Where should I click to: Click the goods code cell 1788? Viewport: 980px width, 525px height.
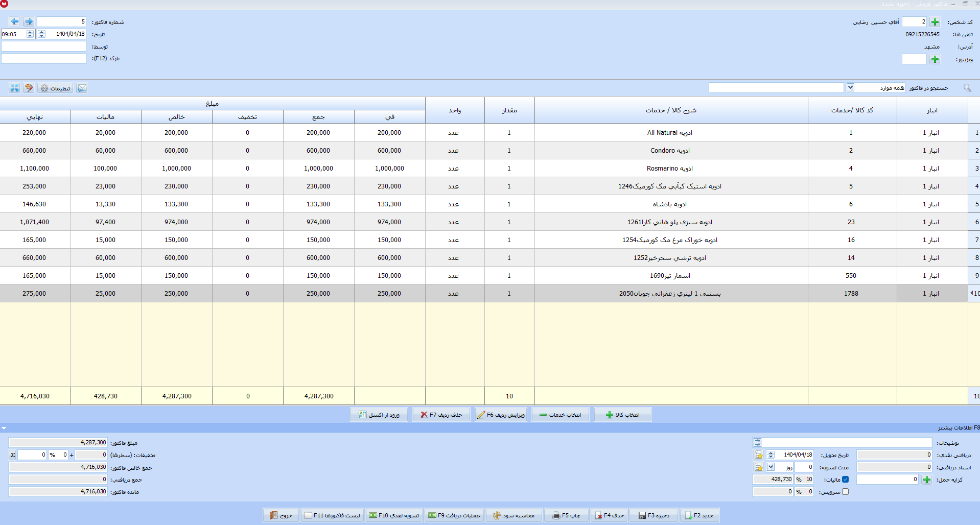(x=851, y=294)
